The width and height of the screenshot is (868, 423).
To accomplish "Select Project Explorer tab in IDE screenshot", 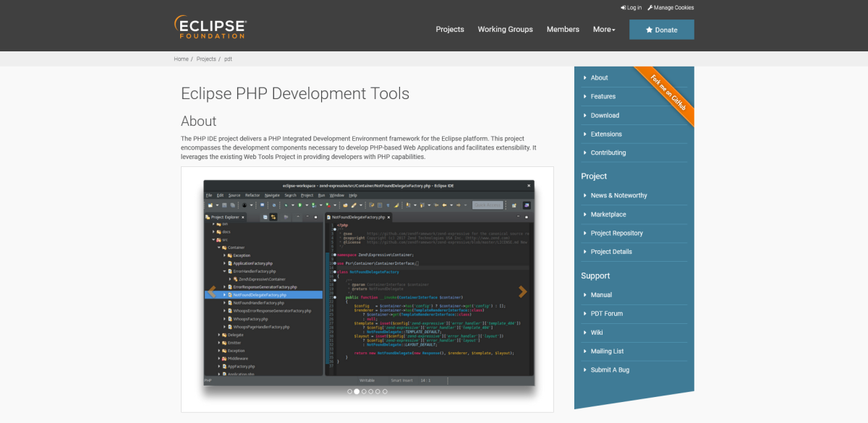I will click(x=224, y=217).
